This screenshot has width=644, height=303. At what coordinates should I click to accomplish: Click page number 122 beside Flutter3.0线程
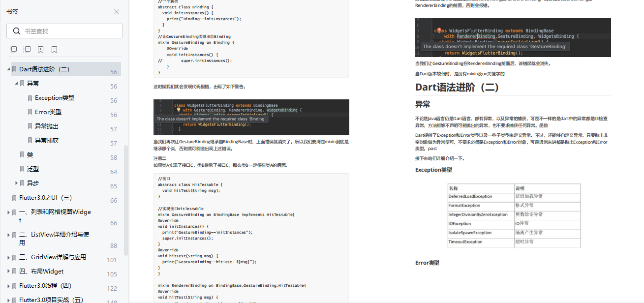(x=112, y=289)
